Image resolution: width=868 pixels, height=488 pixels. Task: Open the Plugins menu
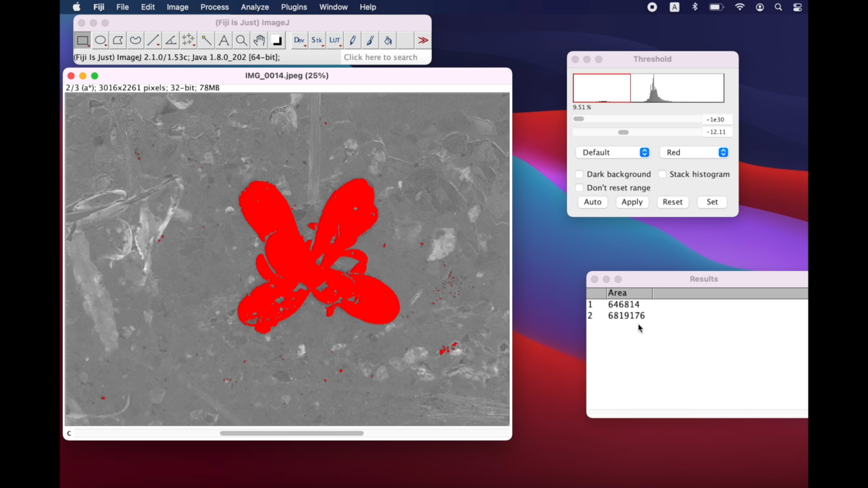pyautogui.click(x=294, y=7)
